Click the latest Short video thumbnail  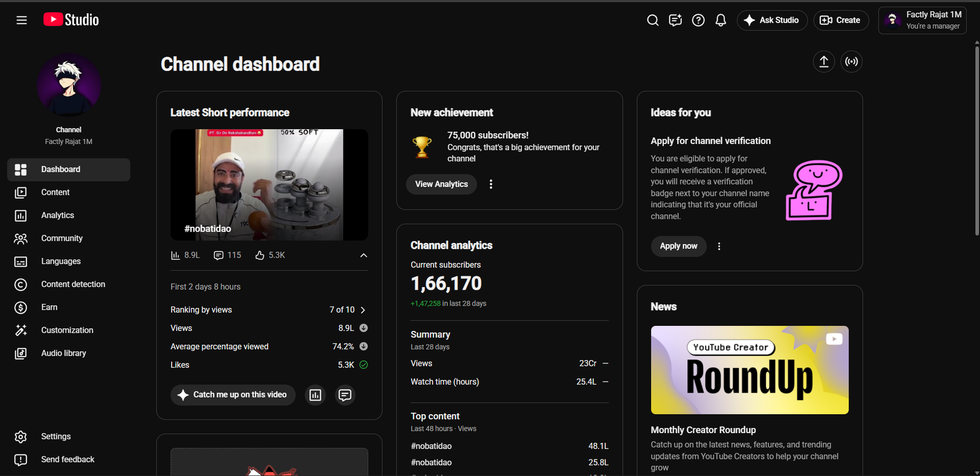[x=269, y=184]
